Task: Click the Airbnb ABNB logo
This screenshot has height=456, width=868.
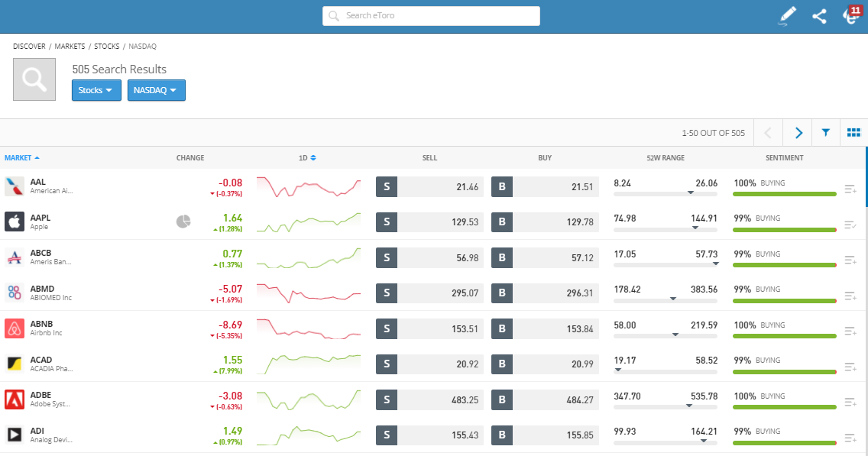Action: [x=15, y=328]
